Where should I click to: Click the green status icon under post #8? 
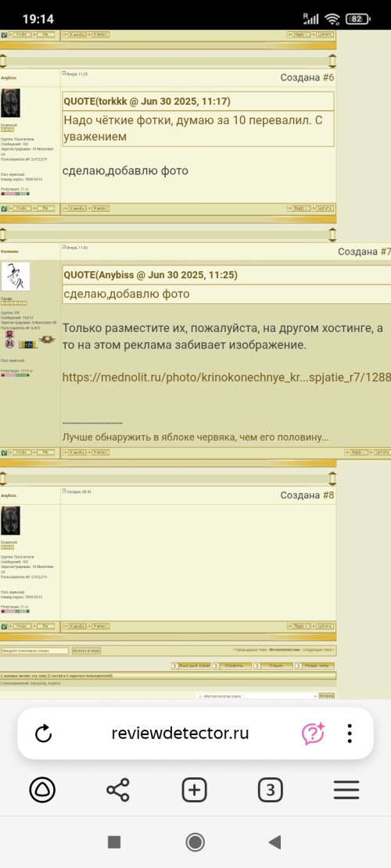click(4, 626)
